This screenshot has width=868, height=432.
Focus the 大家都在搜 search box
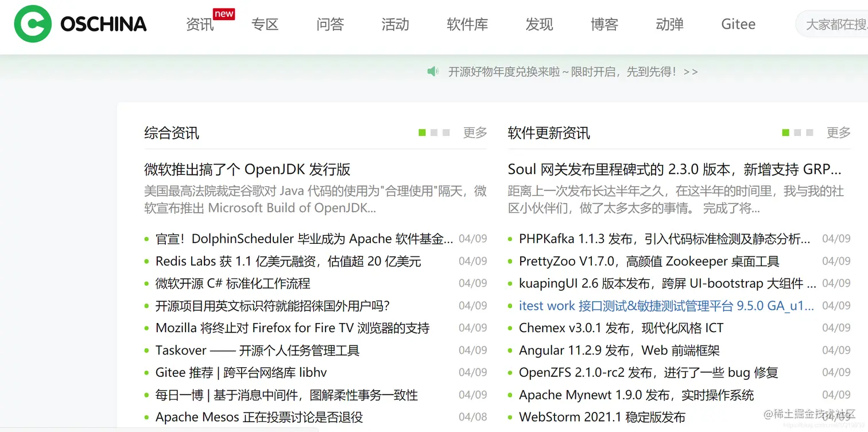pyautogui.click(x=832, y=24)
